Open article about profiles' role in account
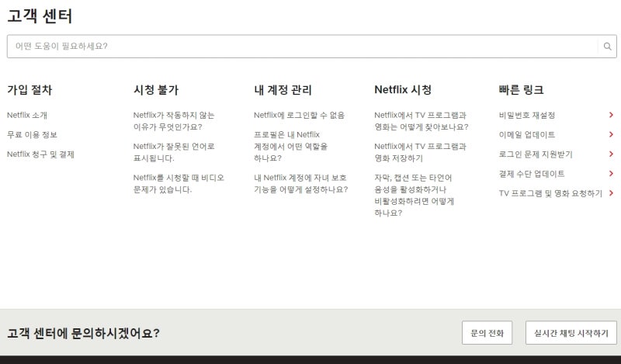 (290, 146)
